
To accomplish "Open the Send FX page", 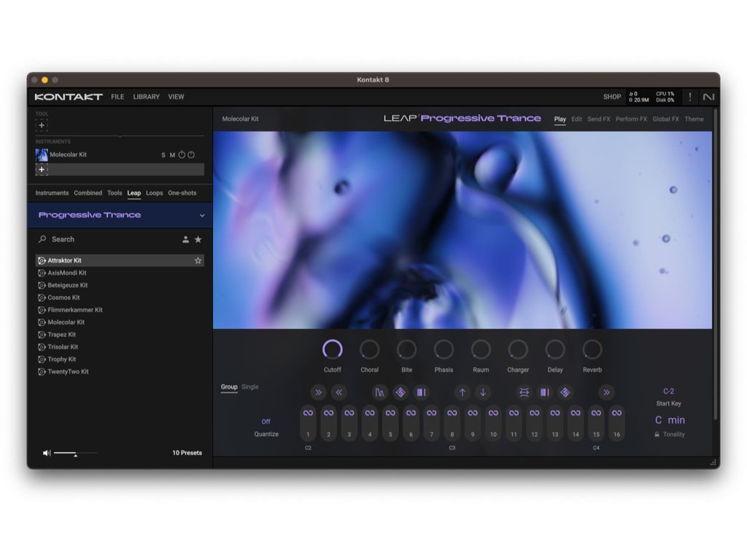I will [599, 119].
